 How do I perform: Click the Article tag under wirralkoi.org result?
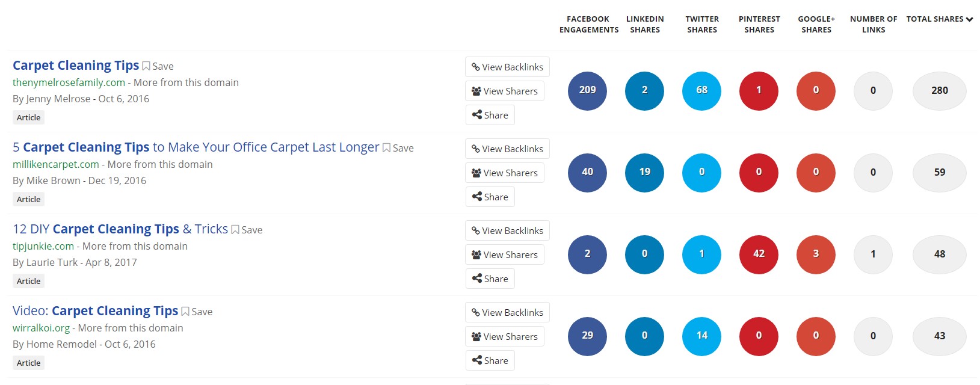29,363
